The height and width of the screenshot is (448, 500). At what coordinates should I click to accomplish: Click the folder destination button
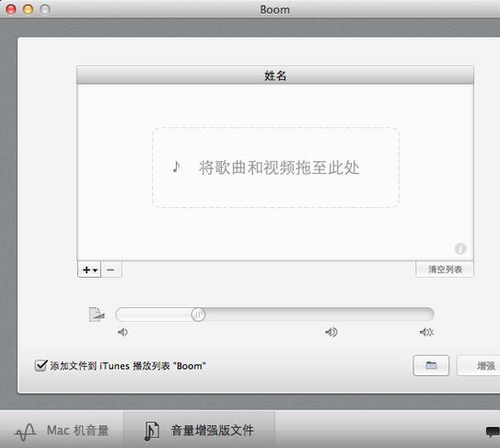coord(431,365)
